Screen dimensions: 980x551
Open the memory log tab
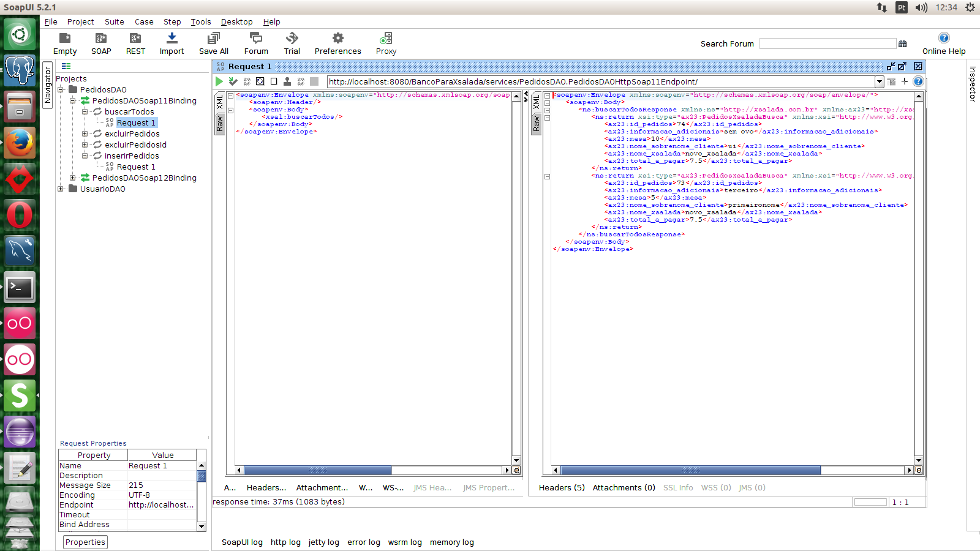[451, 542]
